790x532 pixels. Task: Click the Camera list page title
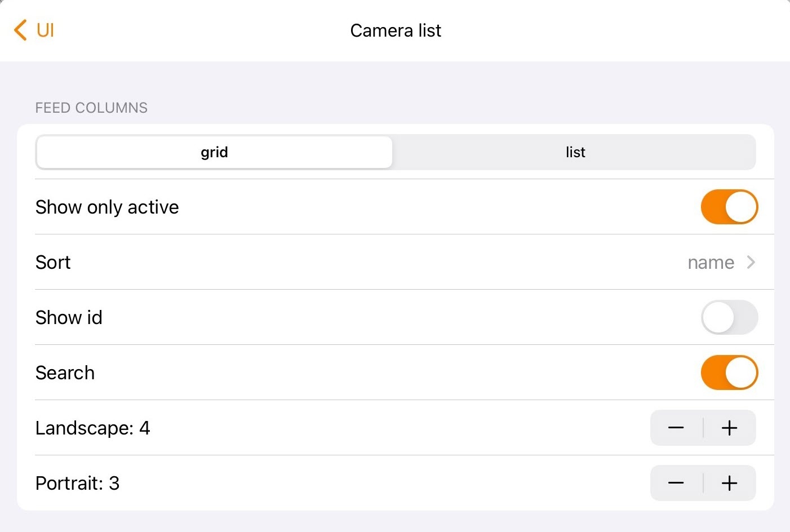click(396, 30)
